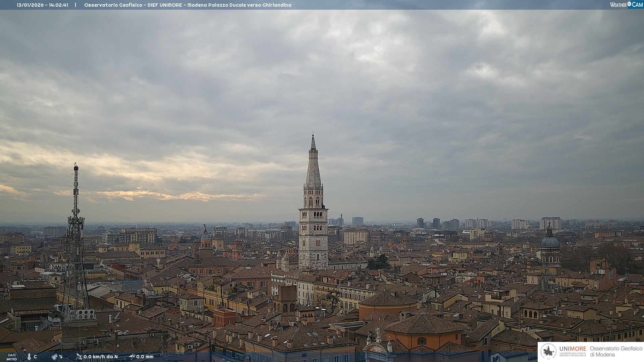Image resolution: width=644 pixels, height=362 pixels.
Task: Click the UNIMORE round crest emblem
Action: point(548,351)
